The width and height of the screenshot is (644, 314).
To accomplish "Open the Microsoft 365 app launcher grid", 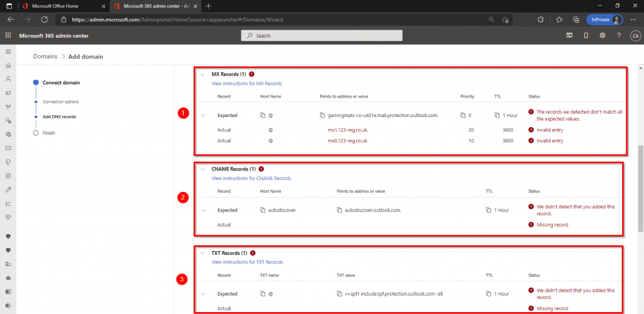I will [x=8, y=36].
